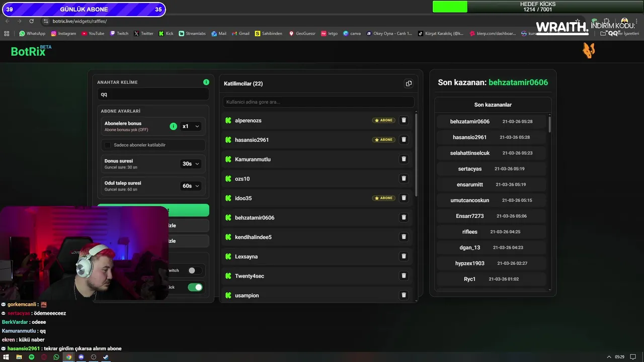644x362 pixels.
Task: Delete participant alperenozs with trash icon
Action: tap(404, 120)
